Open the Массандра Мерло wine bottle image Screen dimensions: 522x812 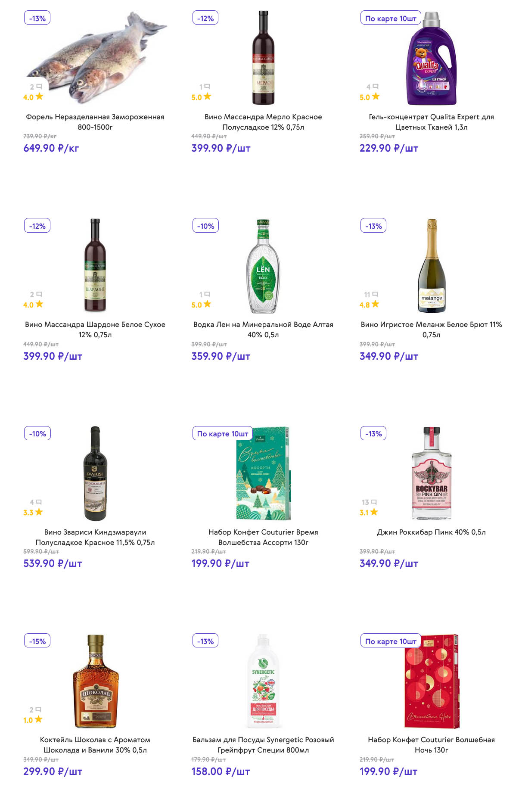click(263, 58)
